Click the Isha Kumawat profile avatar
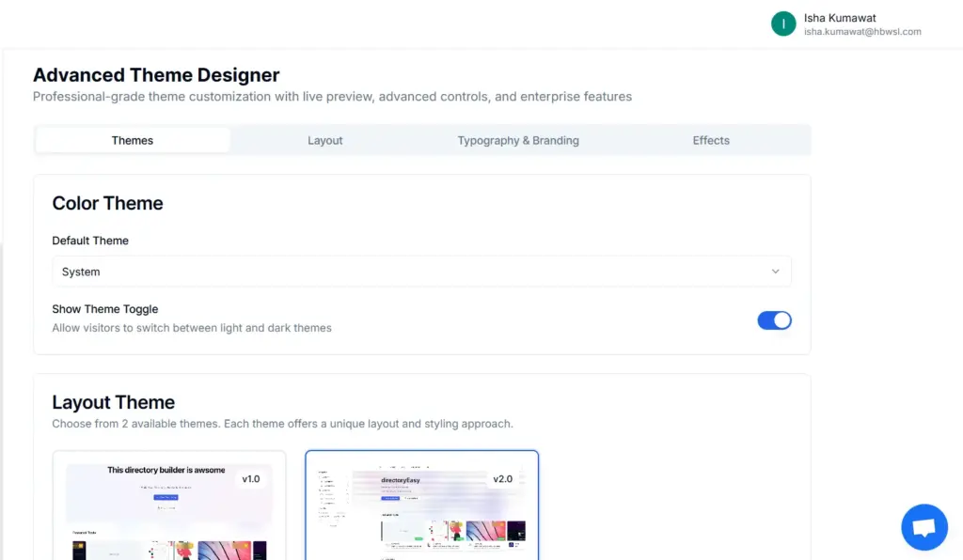 (x=783, y=23)
